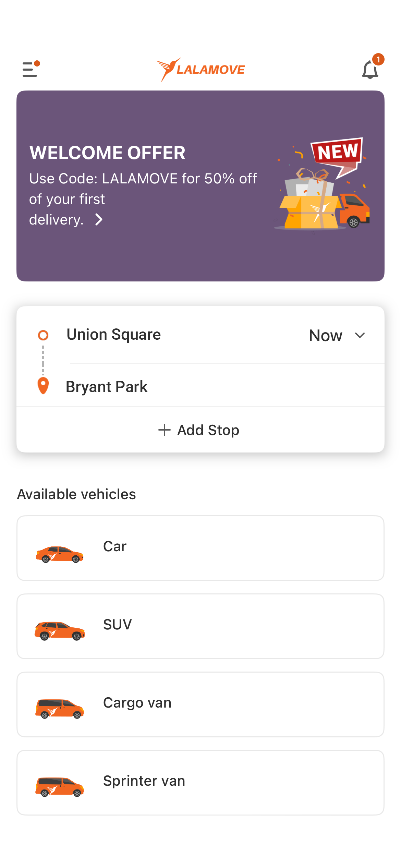Open the Welcome Offer promo banner

pyautogui.click(x=200, y=186)
